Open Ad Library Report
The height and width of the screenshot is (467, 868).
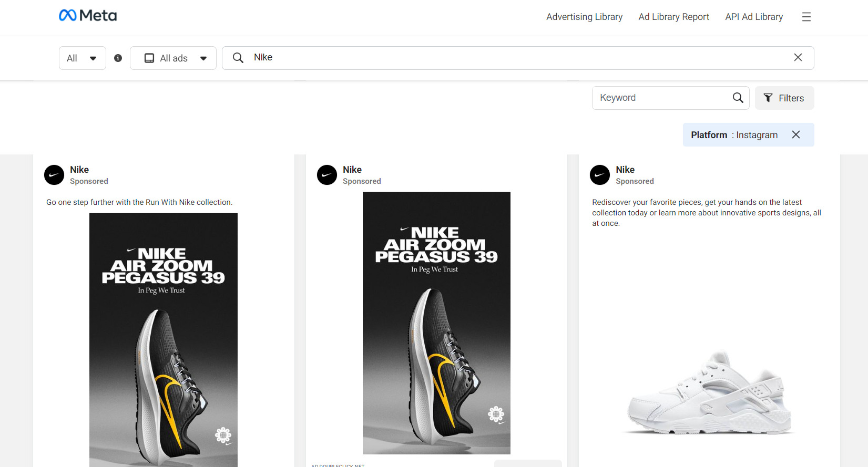pyautogui.click(x=674, y=17)
